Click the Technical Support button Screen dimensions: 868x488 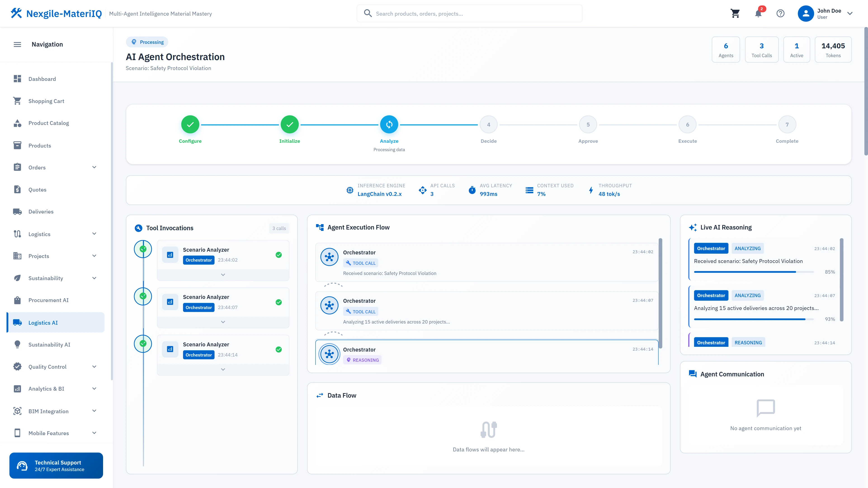tap(56, 465)
